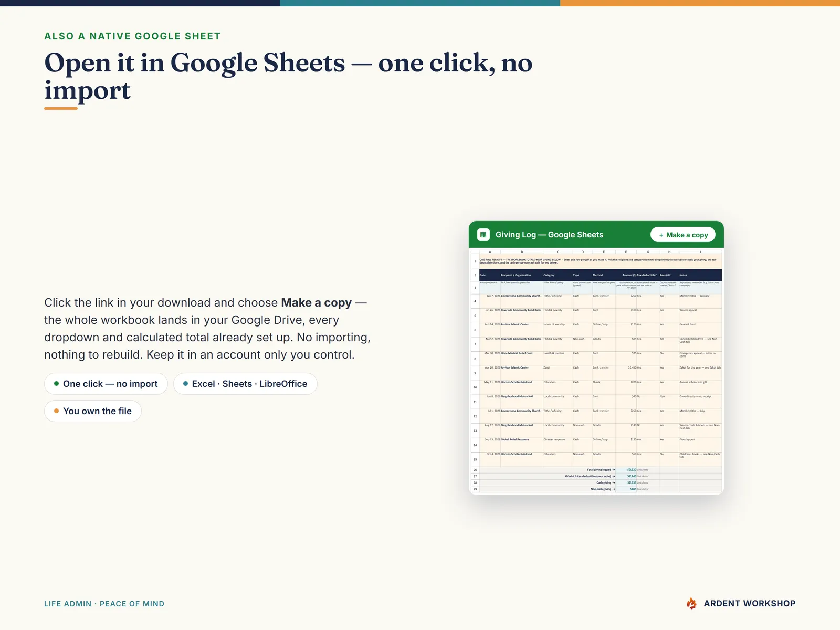Click the 'Health & medical' category cell
The image size is (840, 630).
click(558, 359)
